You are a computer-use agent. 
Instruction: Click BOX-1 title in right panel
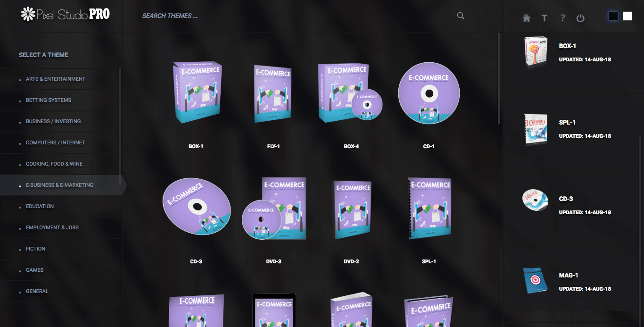point(568,46)
